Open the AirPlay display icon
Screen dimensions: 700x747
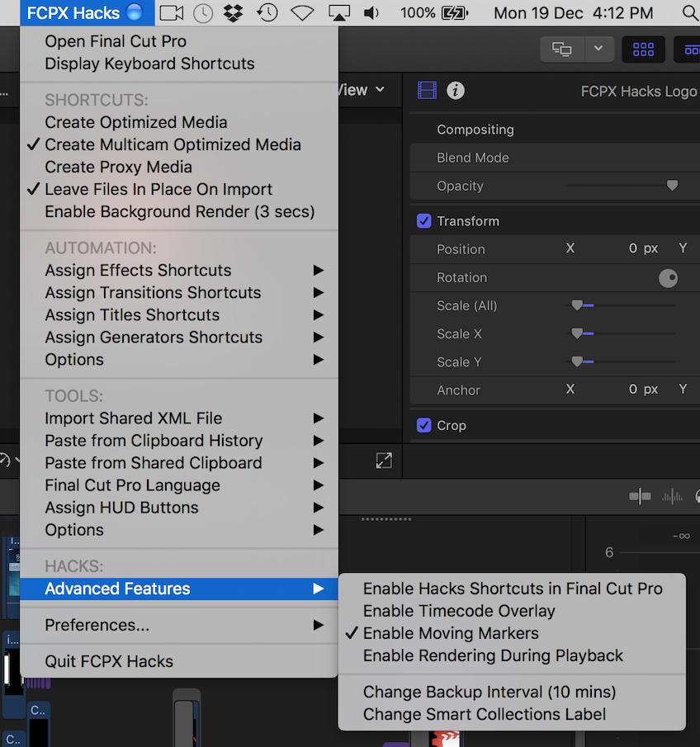click(338, 13)
